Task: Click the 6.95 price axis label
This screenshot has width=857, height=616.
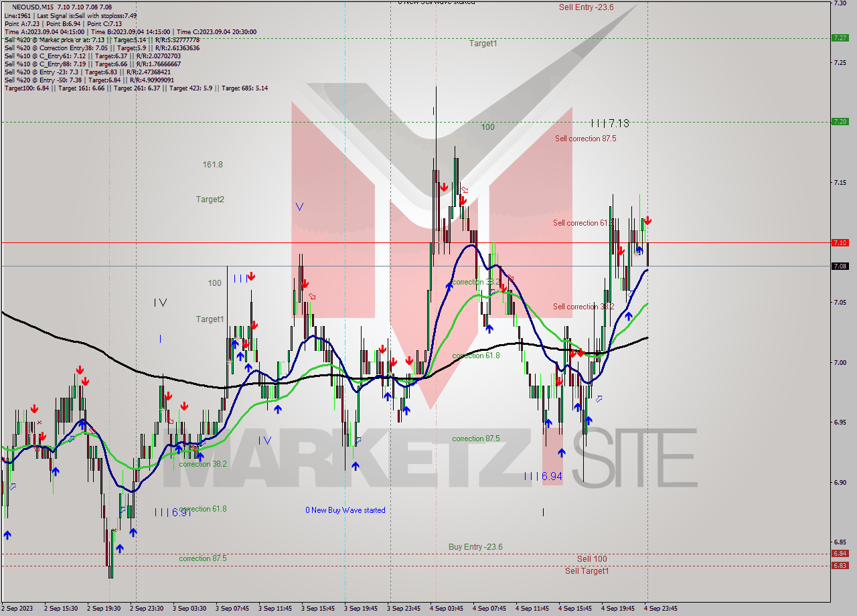Action: 840,422
